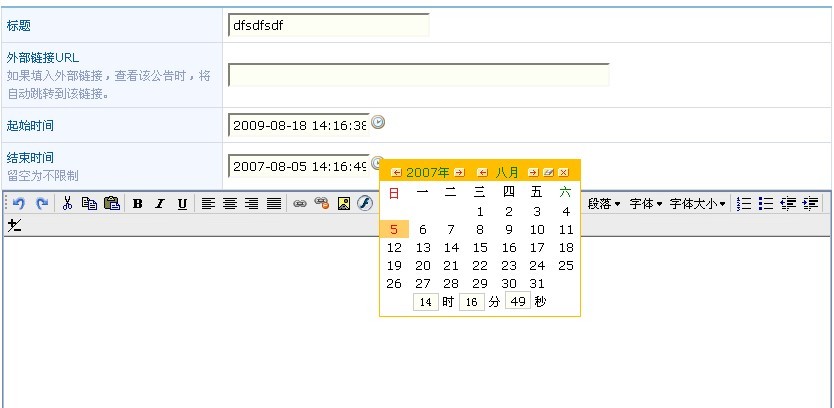Insert numbered list
This screenshot has width=834, height=408.
[x=744, y=204]
